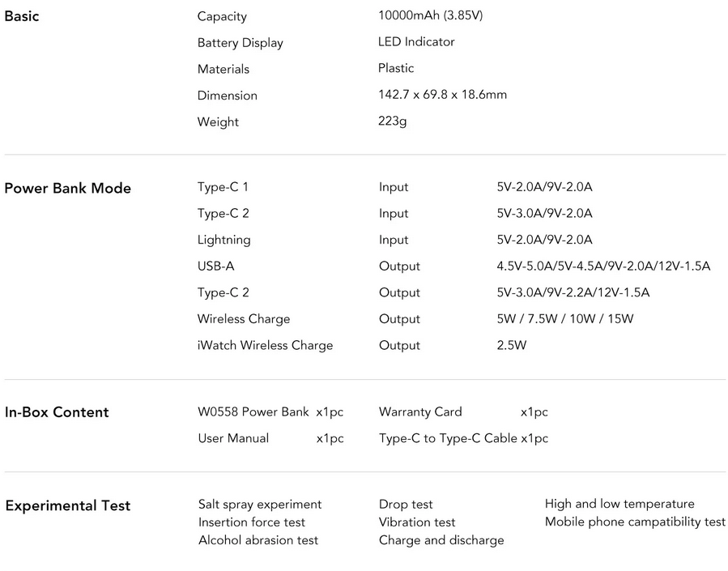Select the LED Indicator text

[x=416, y=42]
